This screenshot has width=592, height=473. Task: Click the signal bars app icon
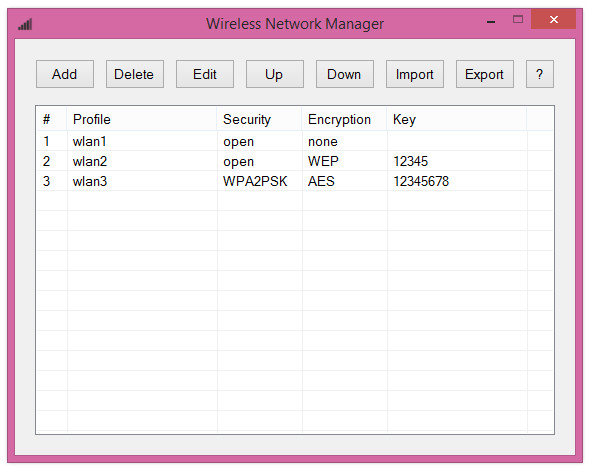(25, 25)
